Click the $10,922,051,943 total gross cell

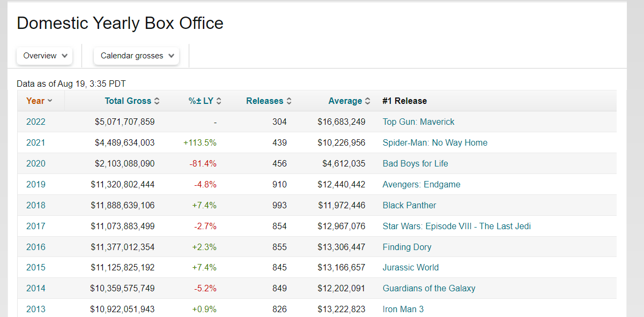pyautogui.click(x=123, y=309)
